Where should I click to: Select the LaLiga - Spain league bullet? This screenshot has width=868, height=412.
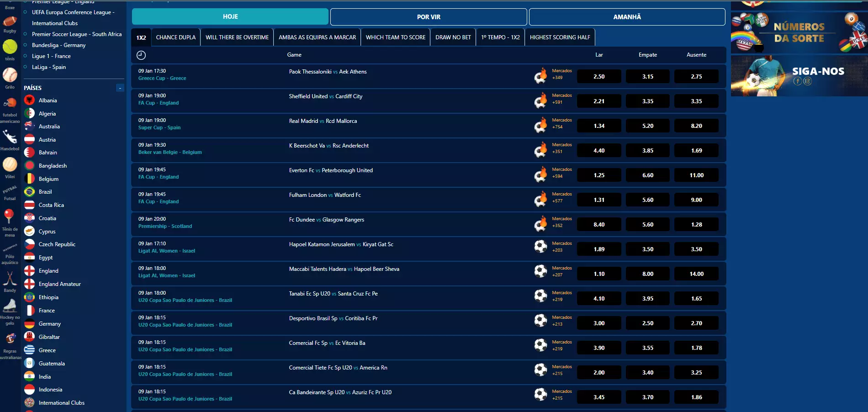(x=25, y=67)
